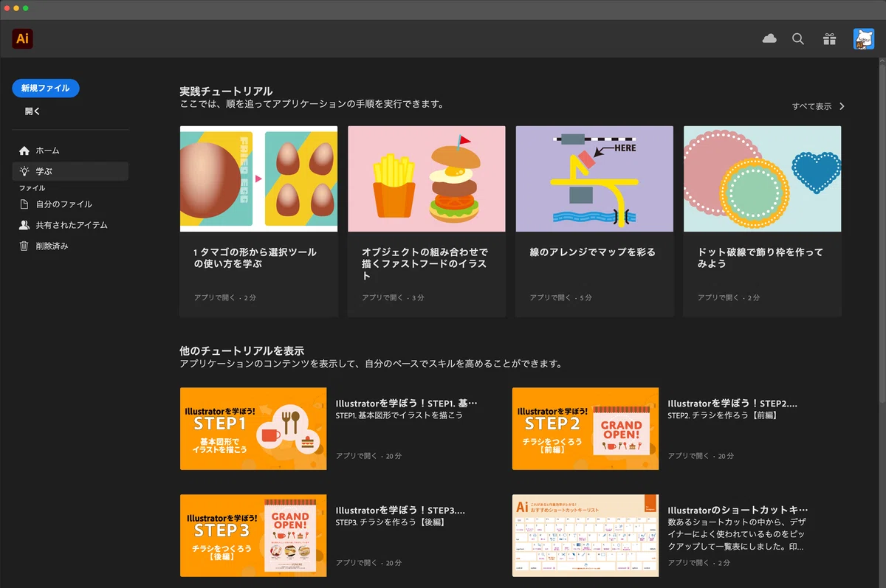The width and height of the screenshot is (886, 588).
Task: Click title オブジェクトの組み合わせで描くファストフードのイラスト
Action: [425, 263]
